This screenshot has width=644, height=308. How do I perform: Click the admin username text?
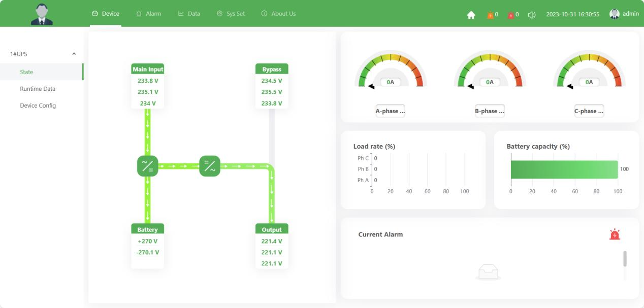(631, 14)
